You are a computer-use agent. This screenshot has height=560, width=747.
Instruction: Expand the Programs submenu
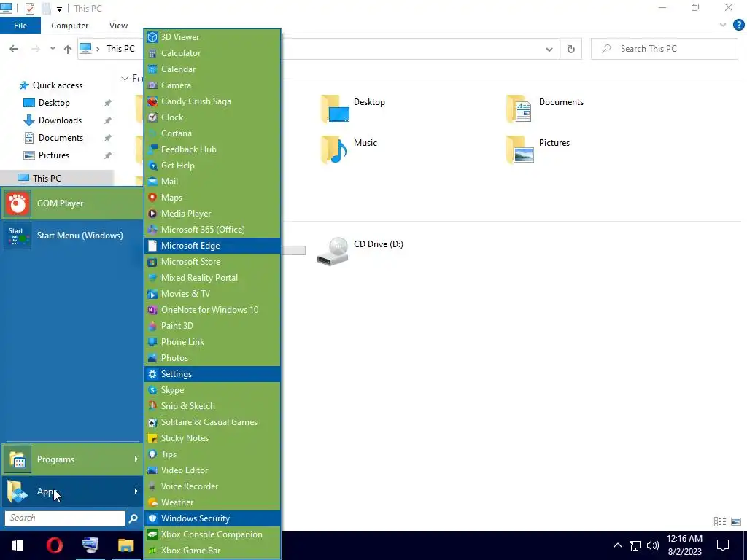coord(72,459)
